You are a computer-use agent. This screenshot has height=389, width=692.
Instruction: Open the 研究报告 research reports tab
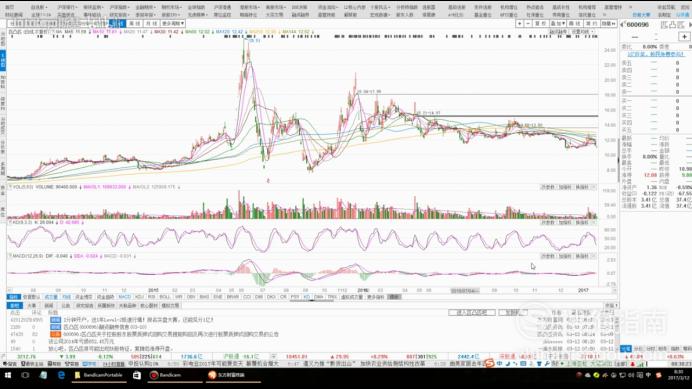pyautogui.click(x=84, y=306)
